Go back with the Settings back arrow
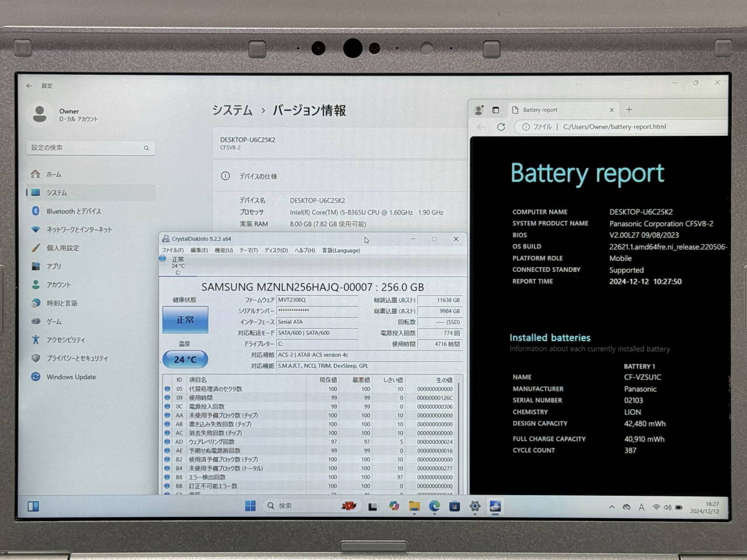Viewport: 747px width, 560px height. coord(29,86)
